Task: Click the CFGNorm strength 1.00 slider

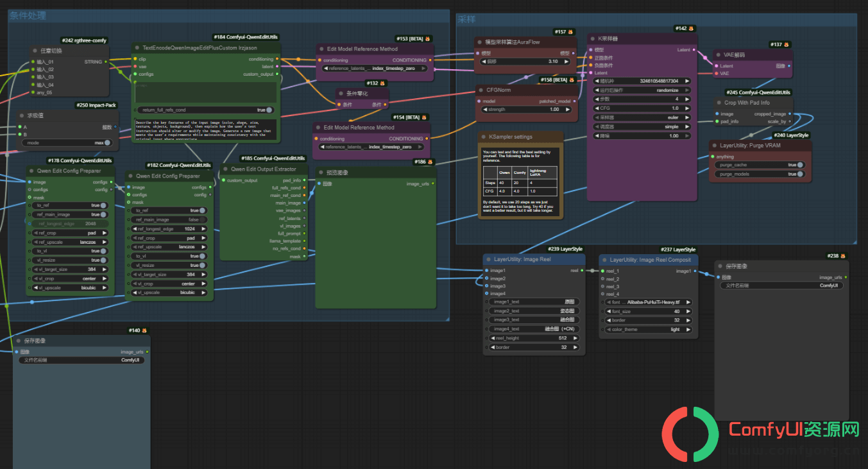Action: tap(525, 110)
